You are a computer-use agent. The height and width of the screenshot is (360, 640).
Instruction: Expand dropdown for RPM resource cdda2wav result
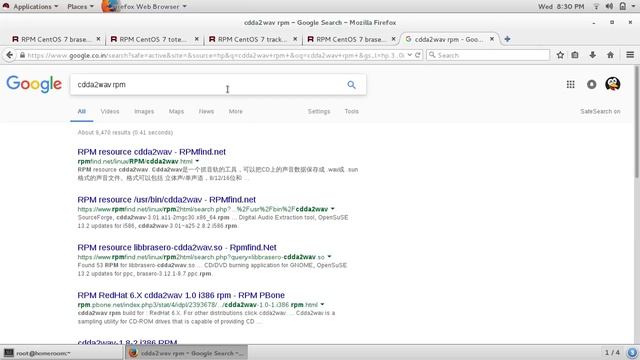pos(197,161)
